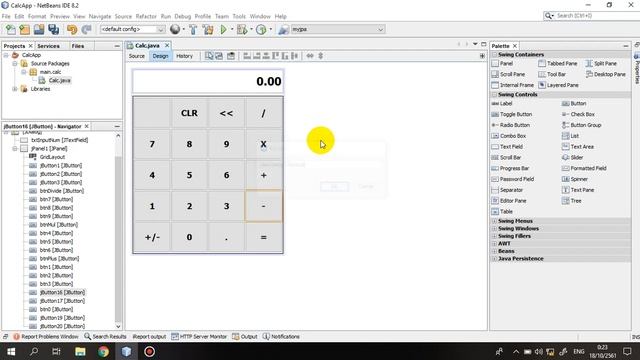Pick the Toggle Button palette item
The image size is (640, 360).
[x=512, y=114]
